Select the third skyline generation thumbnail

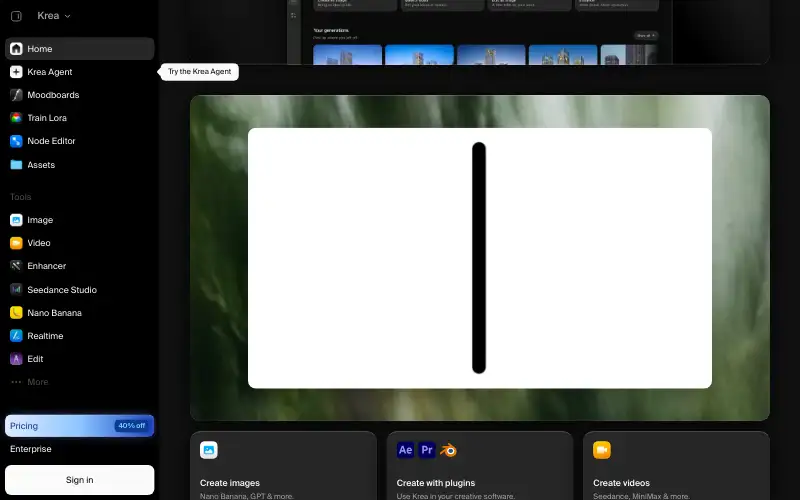point(491,55)
